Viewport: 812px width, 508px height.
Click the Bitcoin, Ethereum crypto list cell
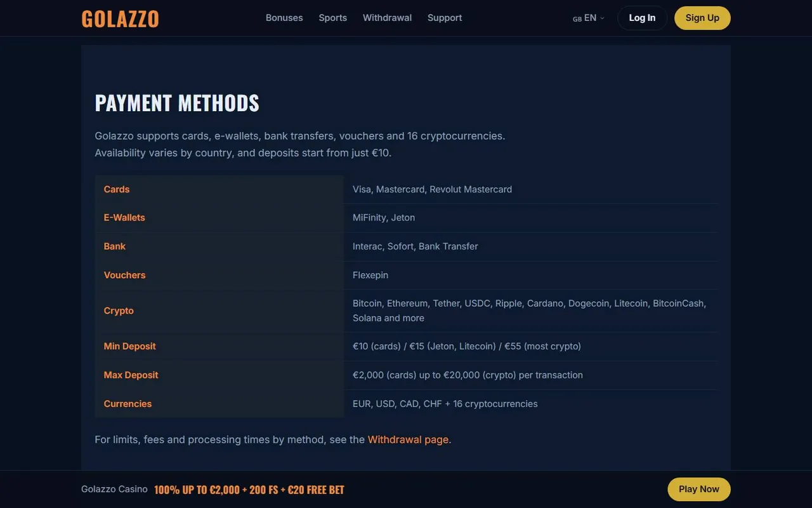click(531, 311)
